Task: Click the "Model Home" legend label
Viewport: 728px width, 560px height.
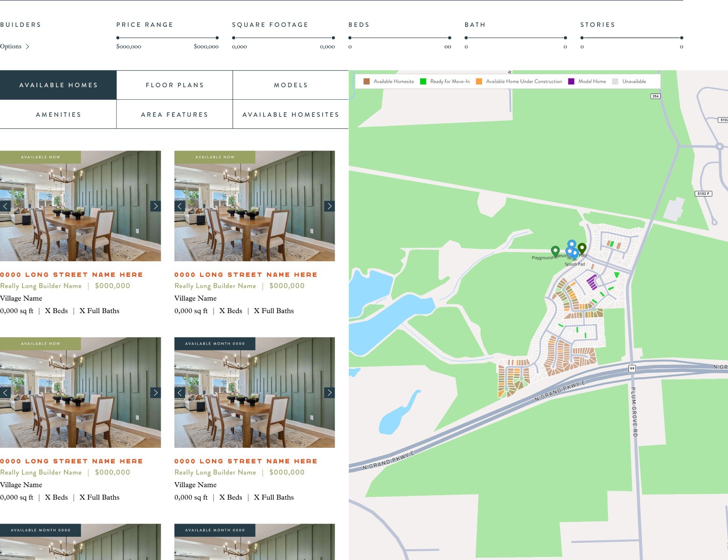Action: click(592, 82)
